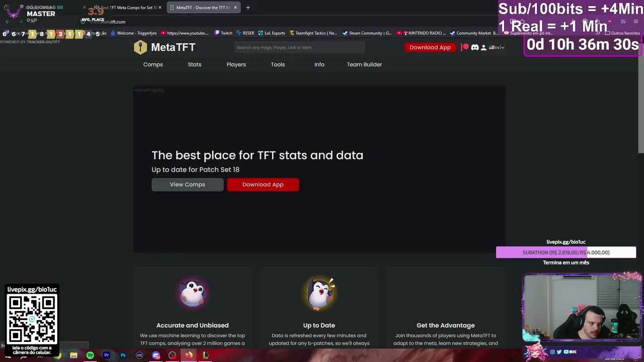The height and width of the screenshot is (362, 644).
Task: Click the red Download App hero button
Action: pos(263,185)
